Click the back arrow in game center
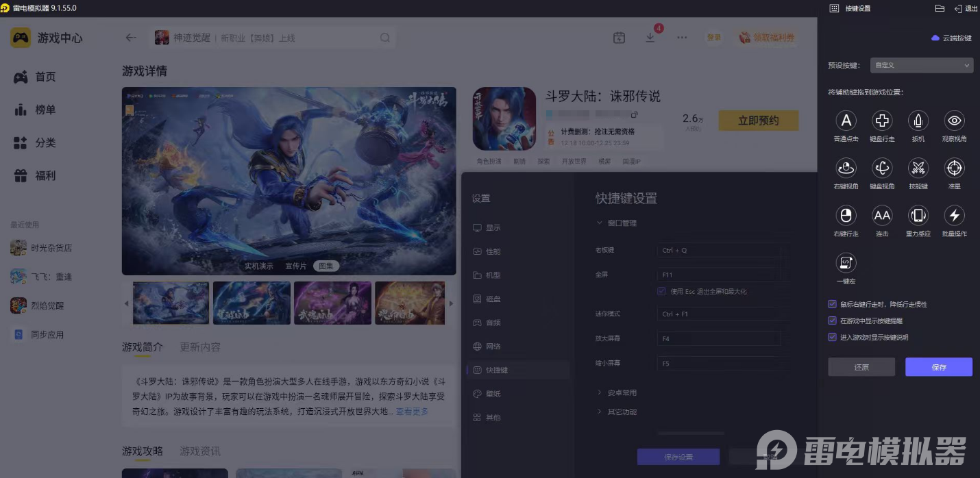 131,38
